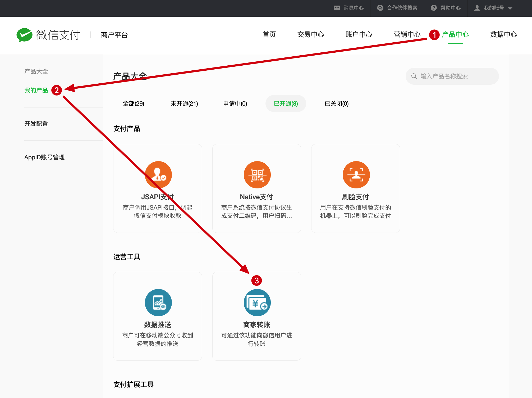The width and height of the screenshot is (532, 398).
Task: Open the 商家转账 transfer icon
Action: tap(257, 302)
